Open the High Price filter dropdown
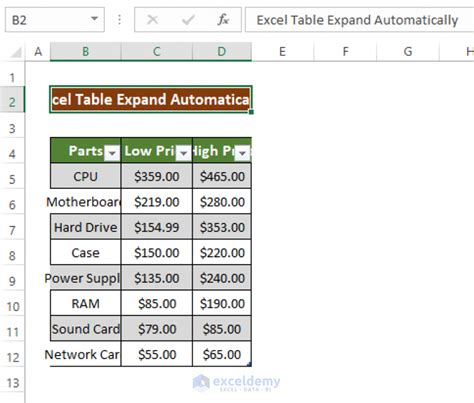This screenshot has height=403, width=474. click(x=243, y=153)
